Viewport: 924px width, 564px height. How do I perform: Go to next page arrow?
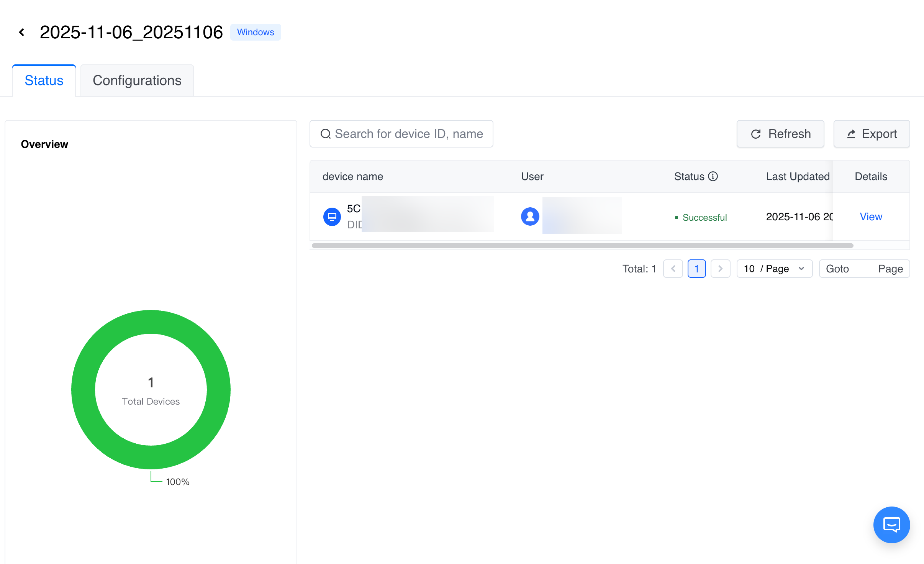(x=720, y=269)
